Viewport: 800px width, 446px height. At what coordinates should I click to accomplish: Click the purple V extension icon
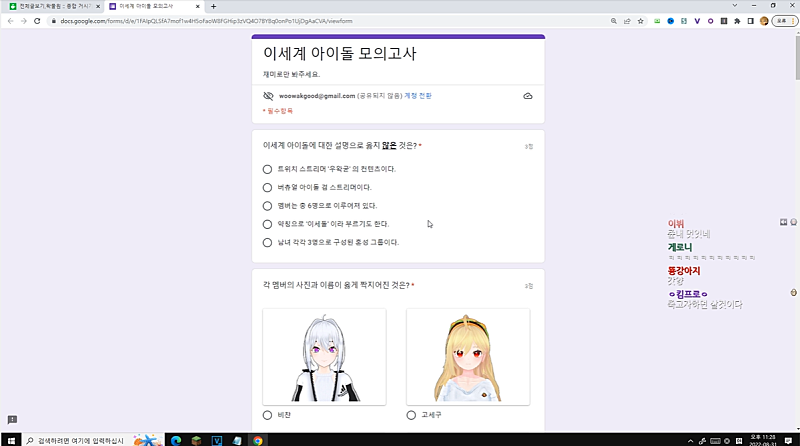[697, 21]
